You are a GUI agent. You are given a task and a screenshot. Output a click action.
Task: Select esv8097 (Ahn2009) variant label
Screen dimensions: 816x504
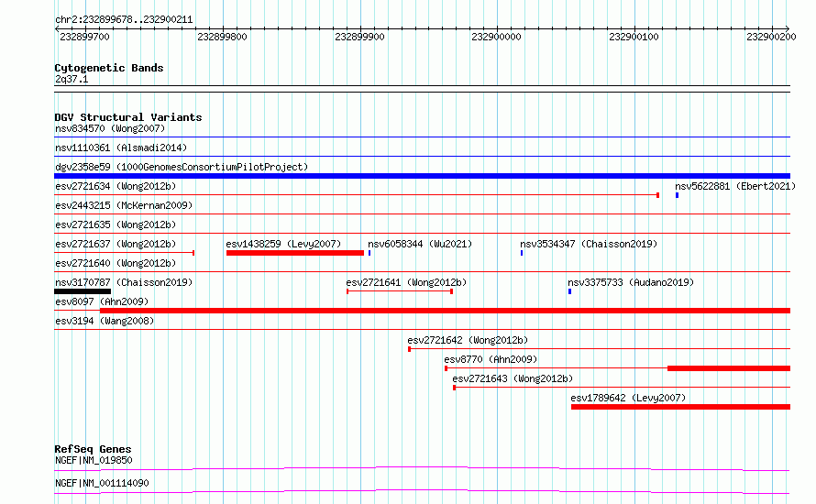(x=102, y=301)
